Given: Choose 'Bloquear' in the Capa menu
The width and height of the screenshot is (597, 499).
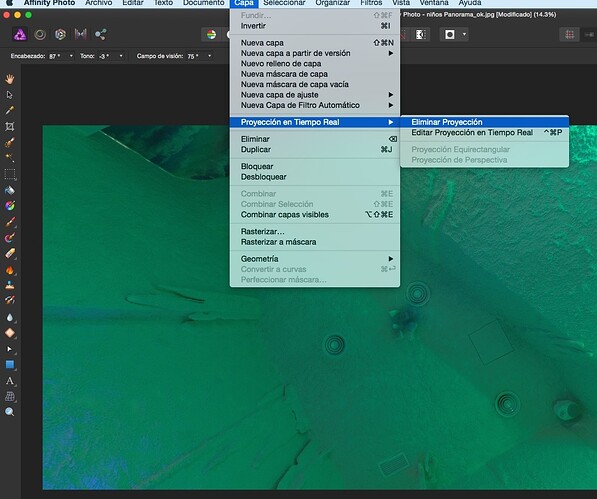Looking at the screenshot, I should (x=314, y=166).
